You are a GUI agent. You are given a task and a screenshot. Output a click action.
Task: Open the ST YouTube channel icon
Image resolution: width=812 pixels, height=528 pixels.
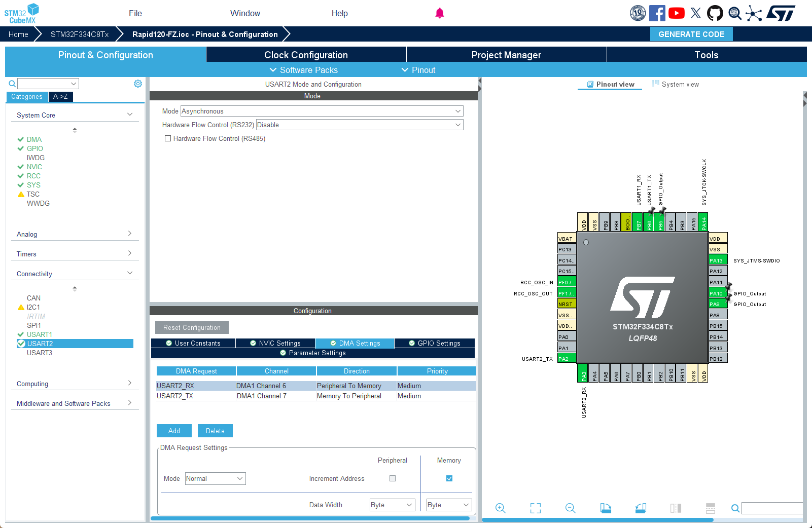tap(676, 13)
